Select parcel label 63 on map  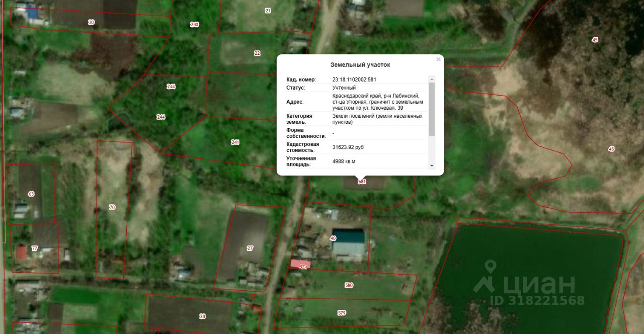coord(32,194)
